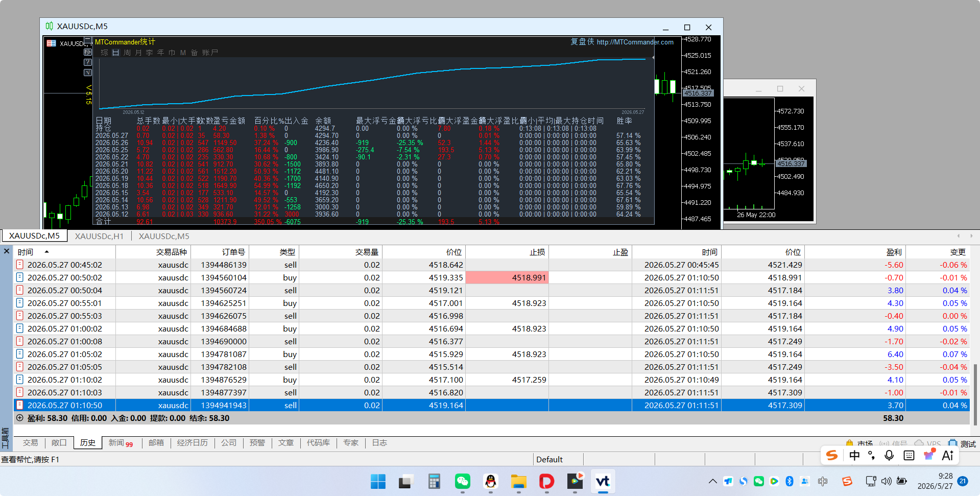Toggle punctuation mode on IME bar
The height and width of the screenshot is (496, 980).
[872, 455]
